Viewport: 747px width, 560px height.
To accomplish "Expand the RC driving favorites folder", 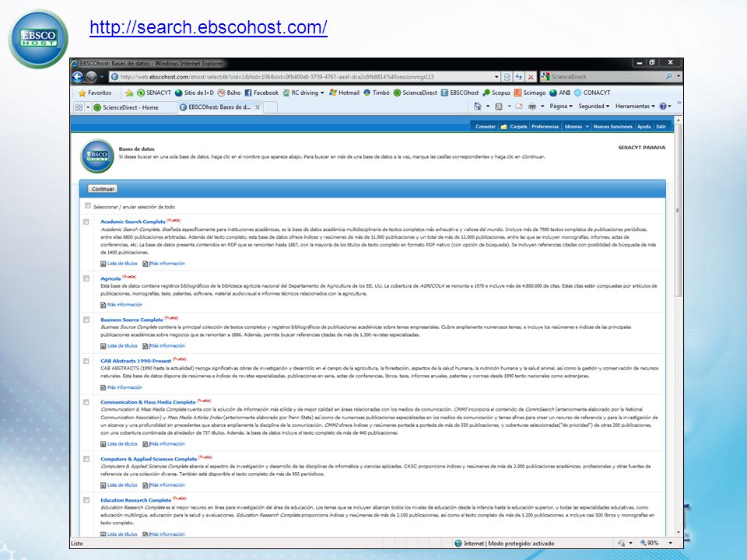I will (x=303, y=93).
